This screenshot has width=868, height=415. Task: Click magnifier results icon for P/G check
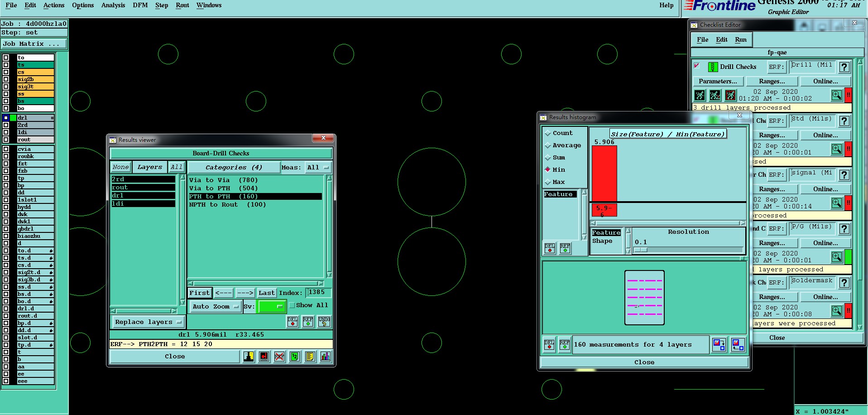coord(837,257)
